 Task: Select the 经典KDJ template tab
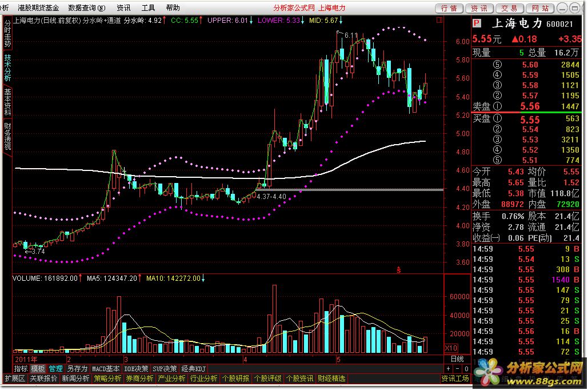point(194,369)
